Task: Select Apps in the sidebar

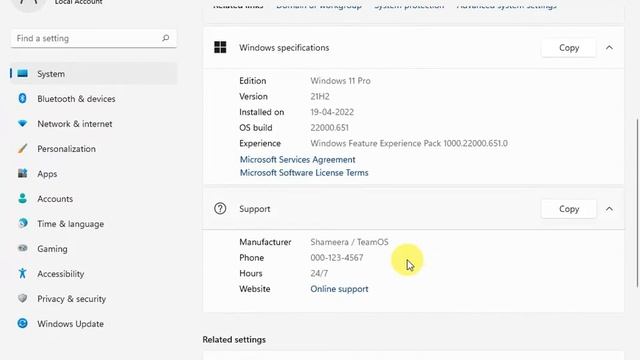Action: [x=93, y=174]
